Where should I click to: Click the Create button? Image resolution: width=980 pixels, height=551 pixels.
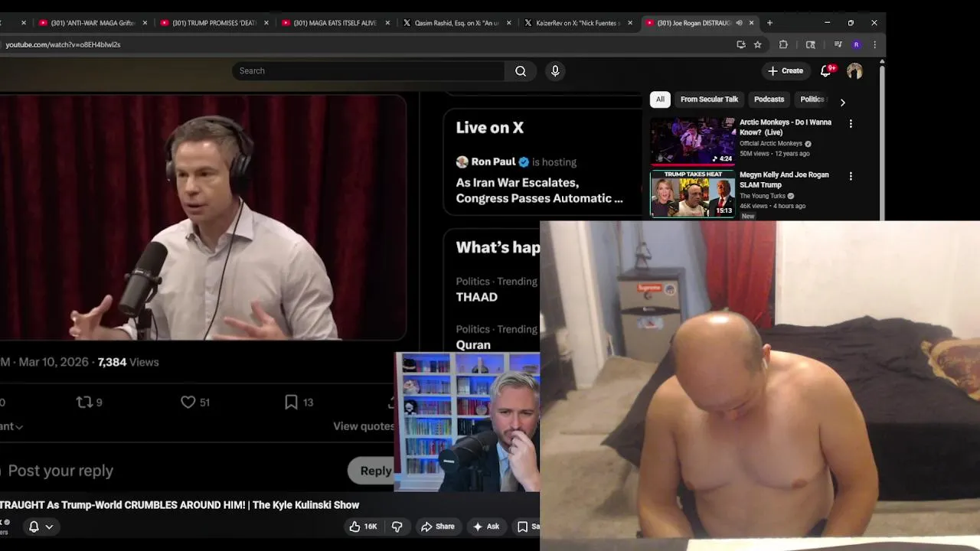pyautogui.click(x=786, y=71)
